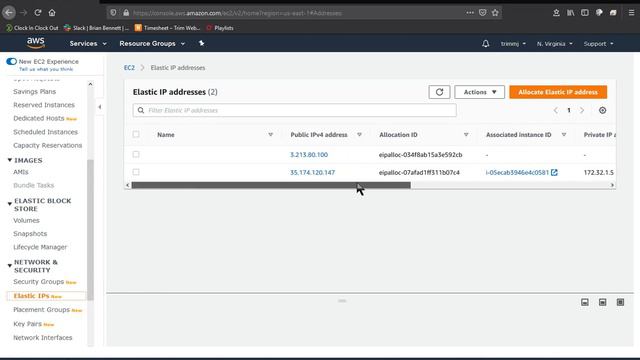
Task: Open instance i-05ecab3946e4c0581 external link icon
Action: pos(554,172)
